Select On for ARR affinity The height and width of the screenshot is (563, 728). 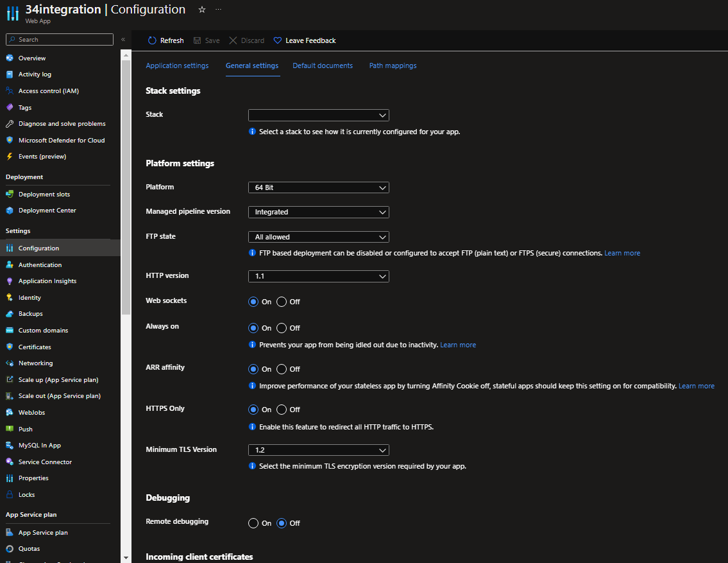[x=253, y=369]
